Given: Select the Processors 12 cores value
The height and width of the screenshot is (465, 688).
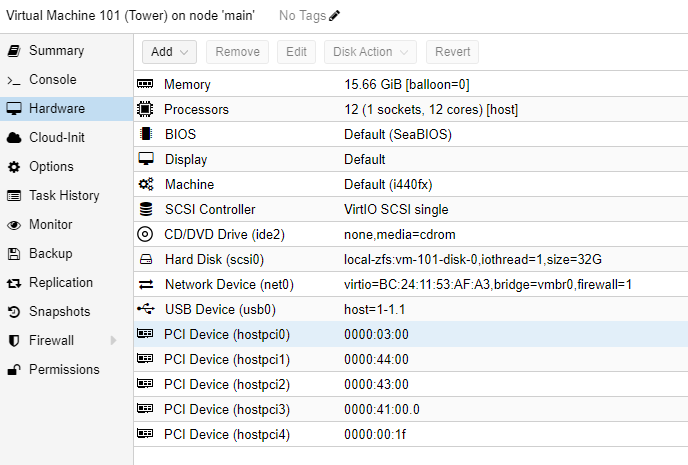Looking at the screenshot, I should pos(431,109).
